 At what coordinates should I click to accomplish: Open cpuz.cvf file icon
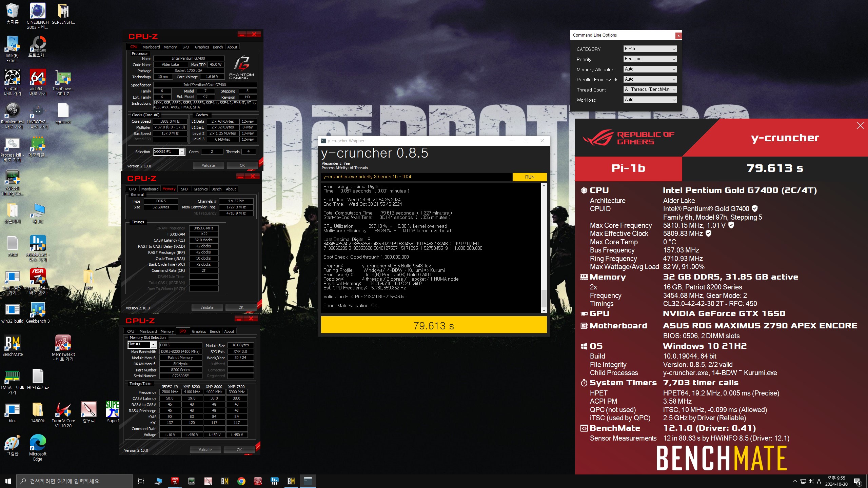click(x=63, y=113)
